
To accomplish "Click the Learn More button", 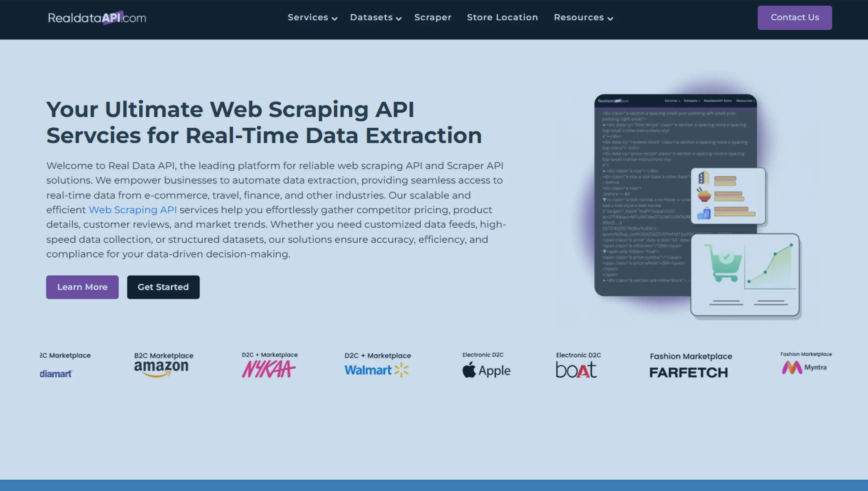I will coord(82,287).
